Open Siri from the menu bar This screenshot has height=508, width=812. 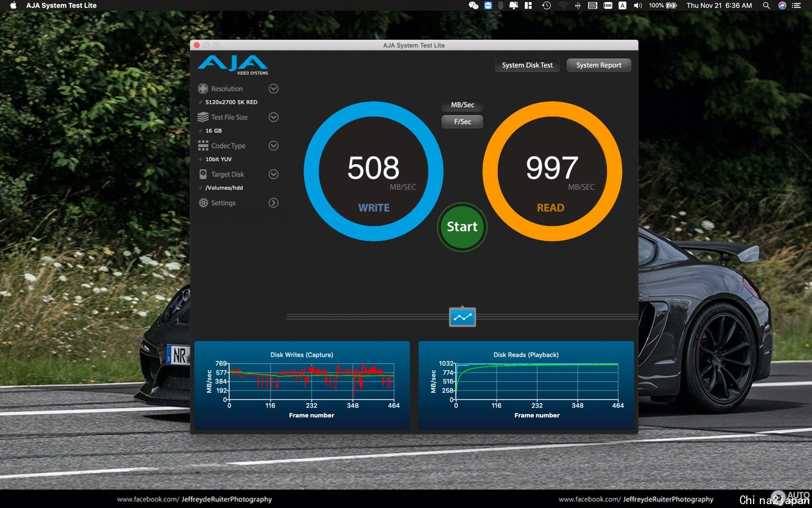tap(782, 5)
